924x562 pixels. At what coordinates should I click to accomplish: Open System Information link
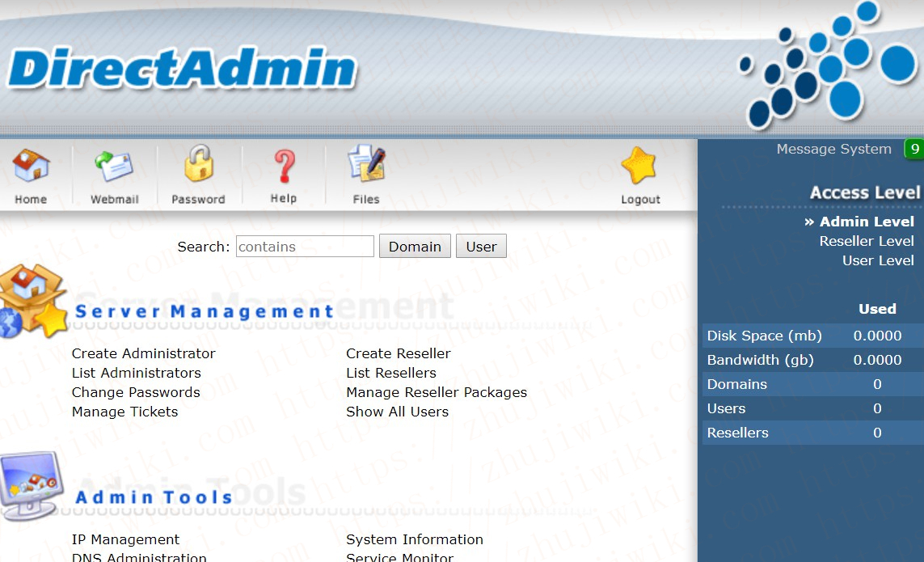[414, 539]
